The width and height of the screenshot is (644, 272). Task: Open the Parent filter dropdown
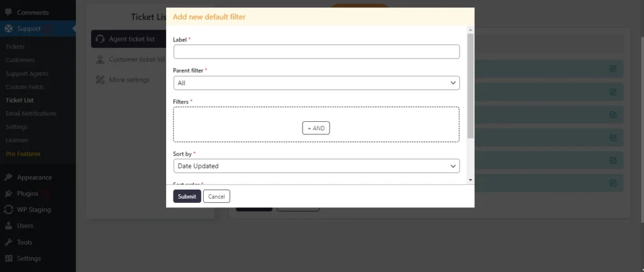[x=316, y=83]
